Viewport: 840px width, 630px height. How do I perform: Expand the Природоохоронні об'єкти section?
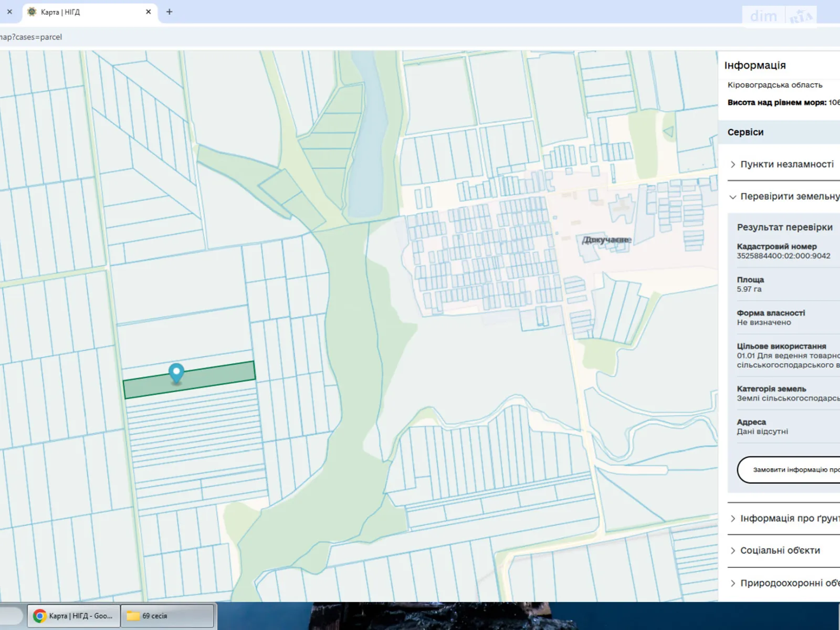coord(786,583)
